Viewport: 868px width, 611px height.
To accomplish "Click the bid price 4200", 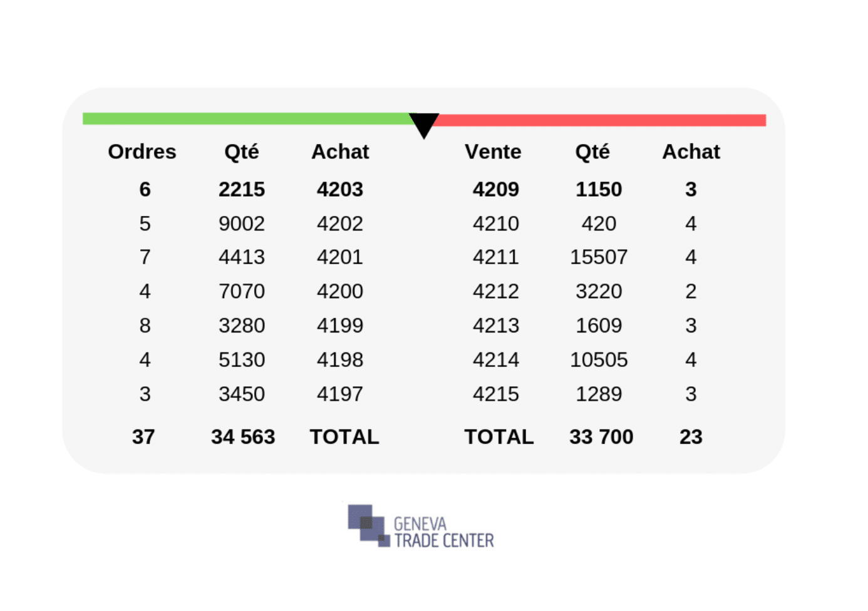I will 340,291.
